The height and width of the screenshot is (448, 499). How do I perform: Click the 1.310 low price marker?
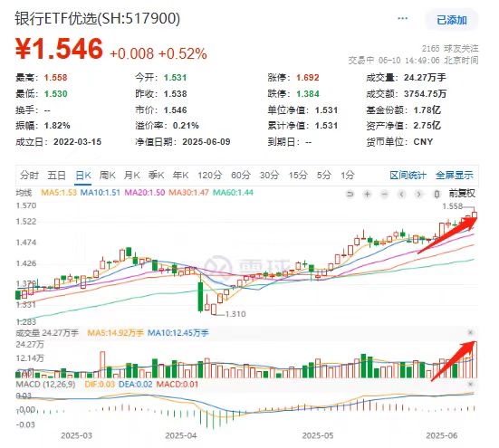(x=235, y=314)
